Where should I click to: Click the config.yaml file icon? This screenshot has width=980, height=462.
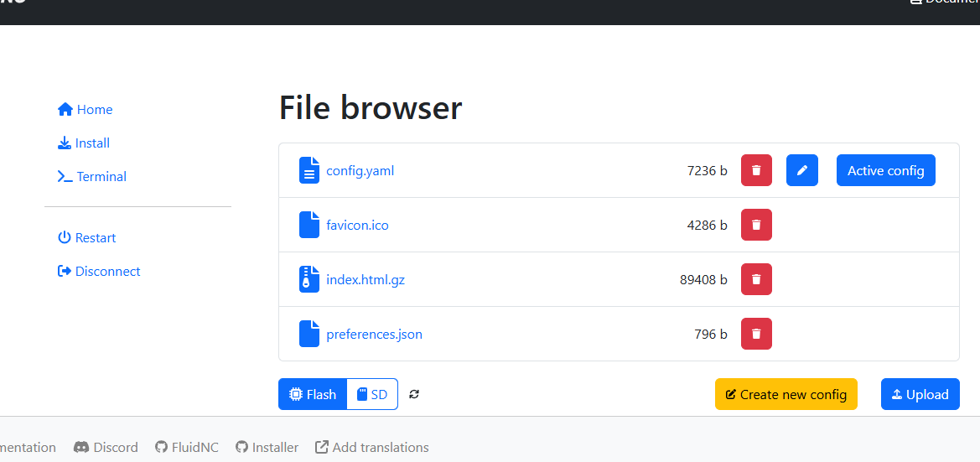point(309,170)
